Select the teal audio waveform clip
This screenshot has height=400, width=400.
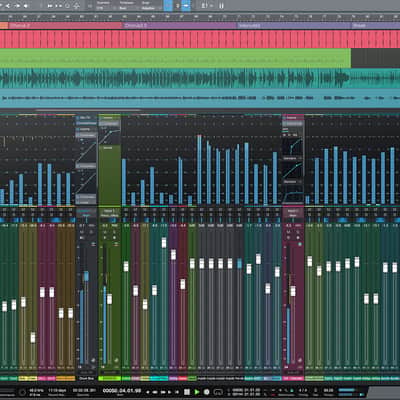200,78
